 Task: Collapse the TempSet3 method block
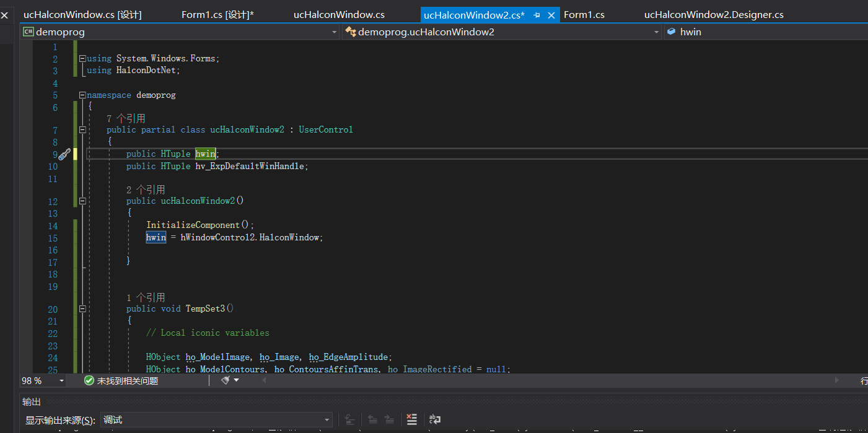tap(82, 309)
